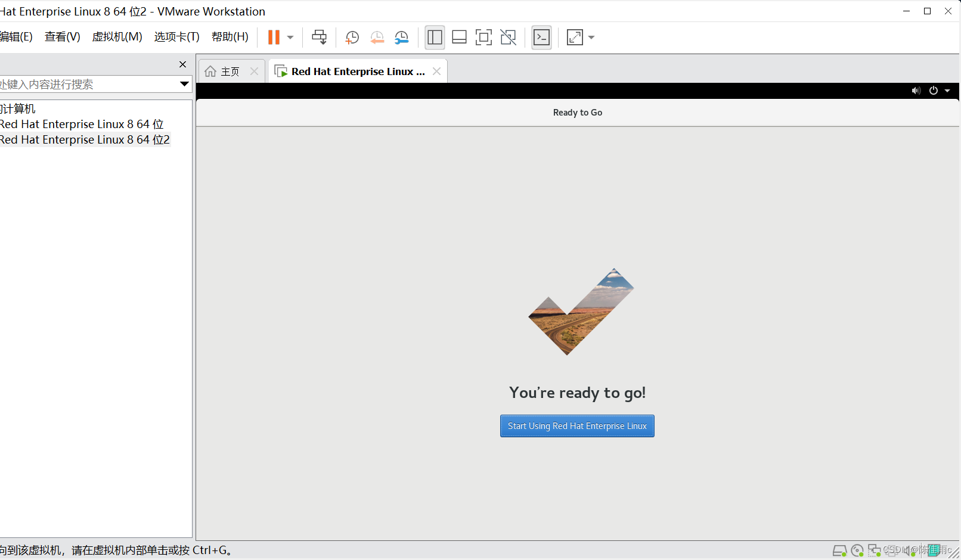Click the guest power icon in top bar
Image resolution: width=961 pixels, height=560 pixels.
click(x=934, y=91)
